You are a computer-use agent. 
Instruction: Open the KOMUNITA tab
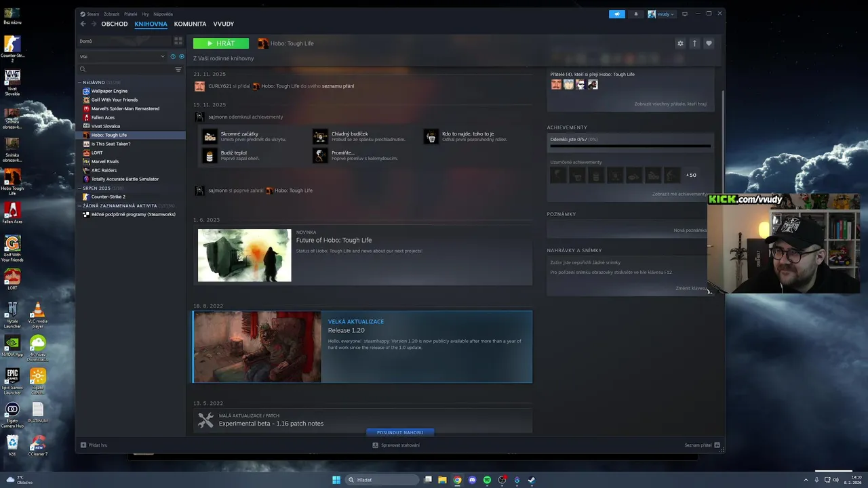pos(190,24)
